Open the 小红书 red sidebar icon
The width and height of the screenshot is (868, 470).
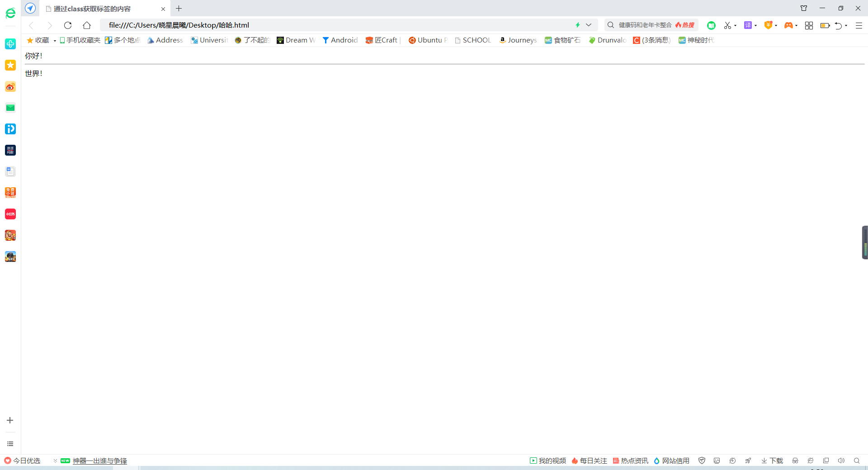point(10,214)
